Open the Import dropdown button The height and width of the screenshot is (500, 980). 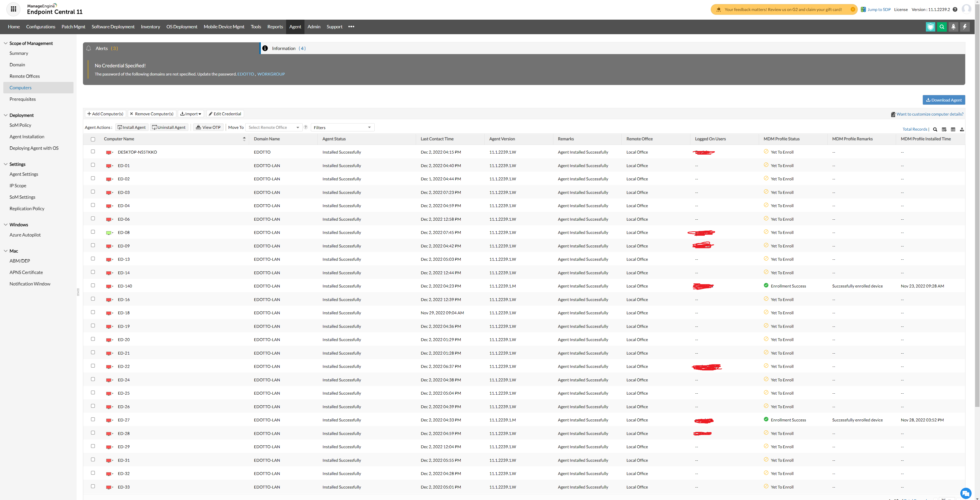tap(191, 114)
